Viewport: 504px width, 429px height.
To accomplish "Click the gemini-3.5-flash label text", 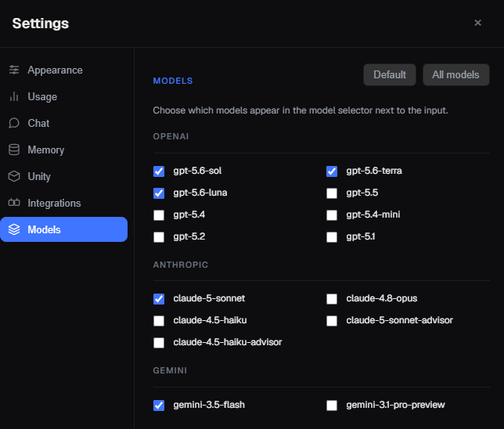I will coord(209,405).
